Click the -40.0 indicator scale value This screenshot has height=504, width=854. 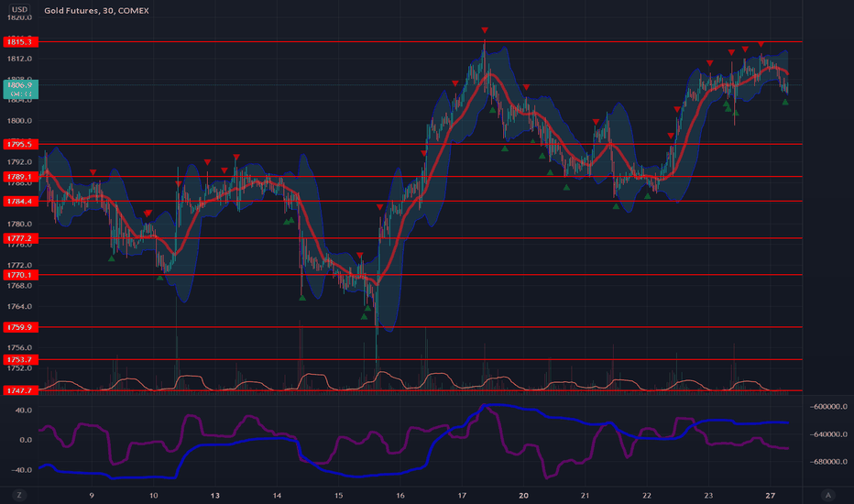click(x=22, y=470)
